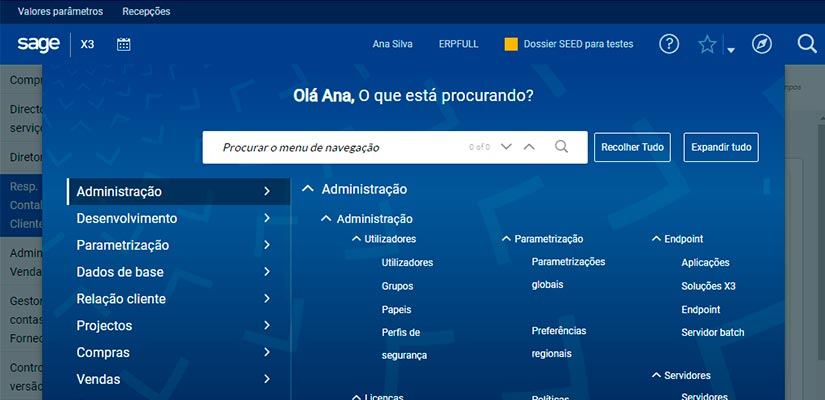
Task: Click the Sage logo
Action: [38, 44]
